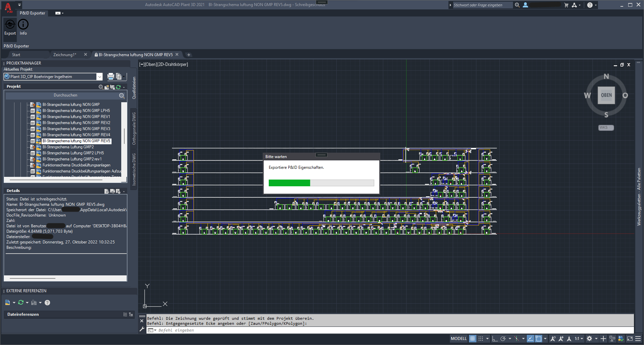Click the magnifier icon in the Projekt header

[101, 87]
